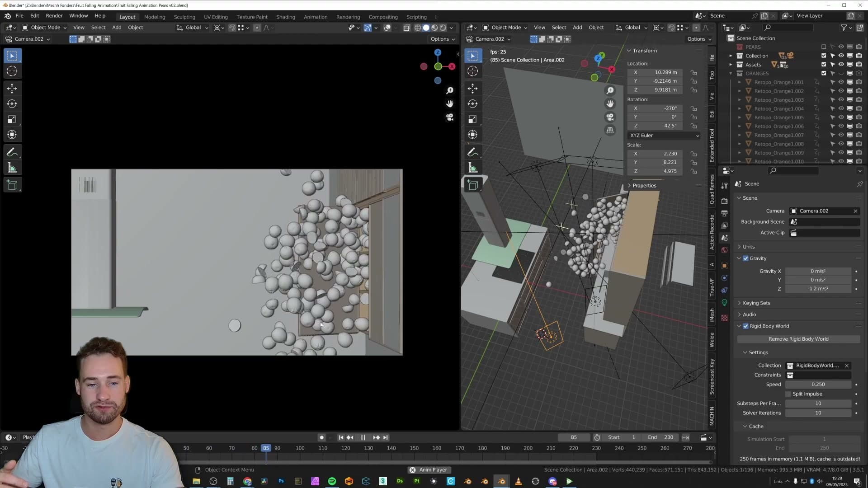Jump to the end frame of timeline
868x488 pixels.
385,437
